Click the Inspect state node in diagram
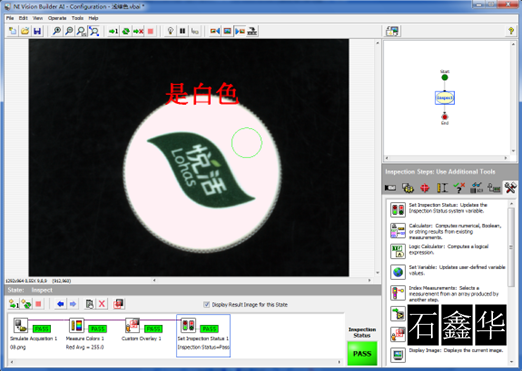This screenshot has height=371, width=522. tap(445, 98)
